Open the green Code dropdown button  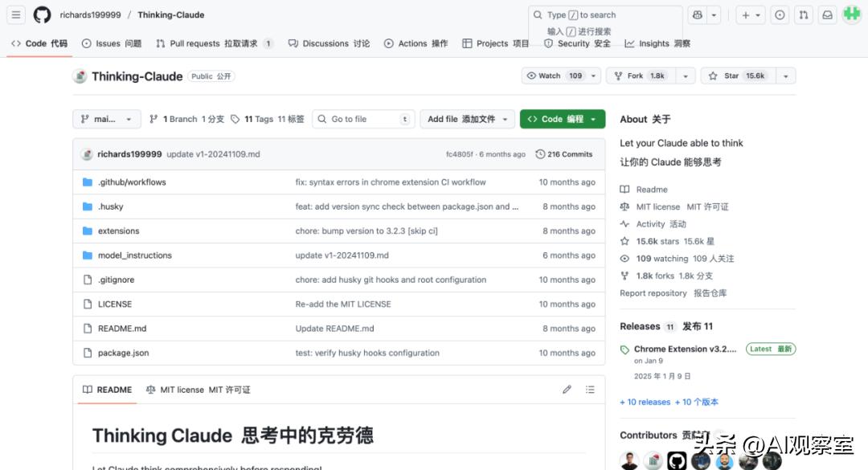click(x=562, y=119)
